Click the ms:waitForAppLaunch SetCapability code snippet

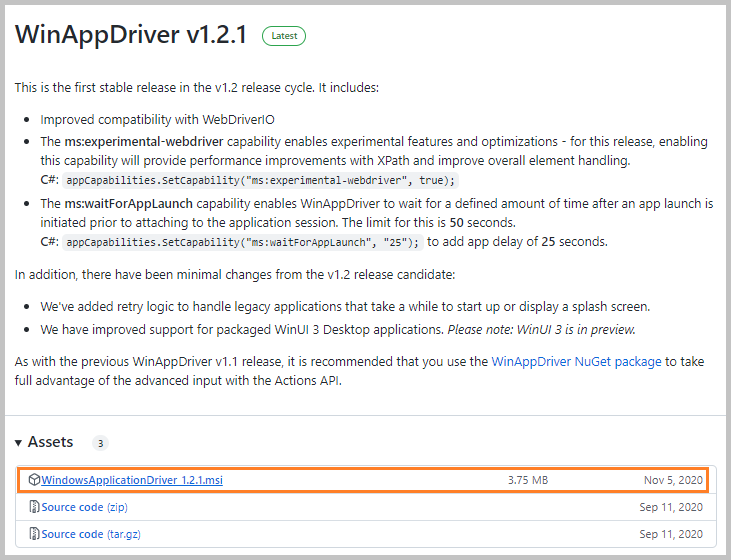[243, 242]
